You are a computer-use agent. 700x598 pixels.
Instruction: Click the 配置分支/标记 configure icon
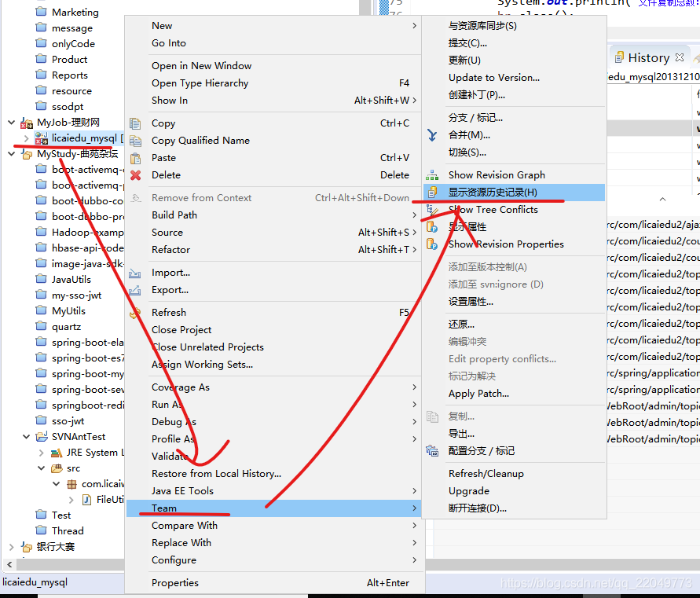coord(431,450)
